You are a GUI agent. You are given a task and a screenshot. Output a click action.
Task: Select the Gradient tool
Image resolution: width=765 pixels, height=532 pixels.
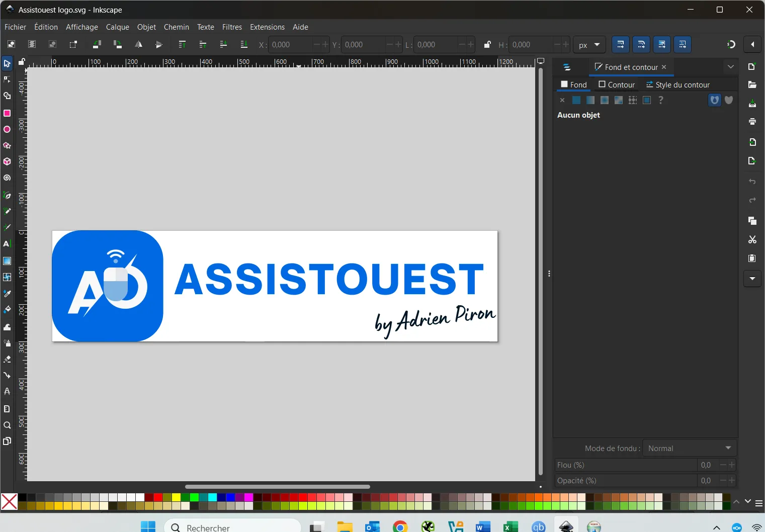(x=7, y=261)
